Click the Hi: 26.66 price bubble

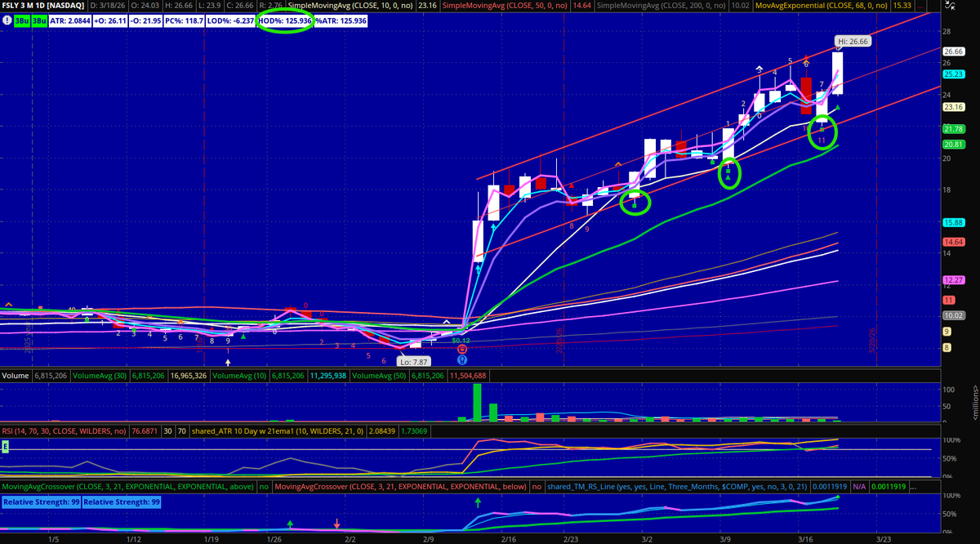(851, 40)
